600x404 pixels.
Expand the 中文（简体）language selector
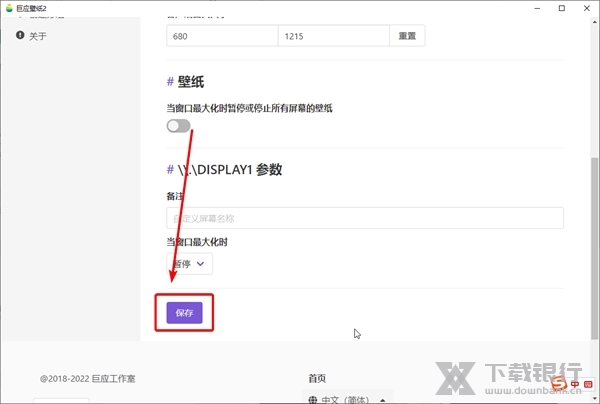(x=347, y=400)
